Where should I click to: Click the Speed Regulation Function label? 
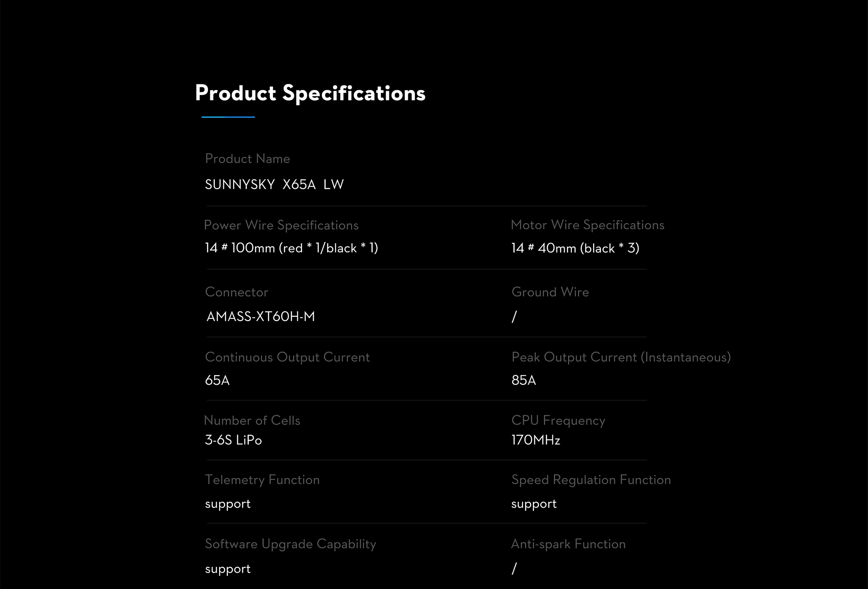(591, 480)
